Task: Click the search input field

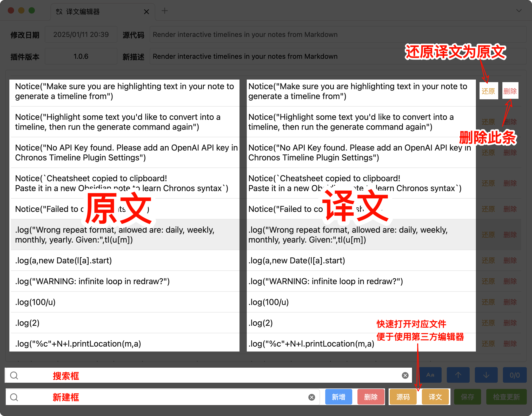Action: pos(208,375)
